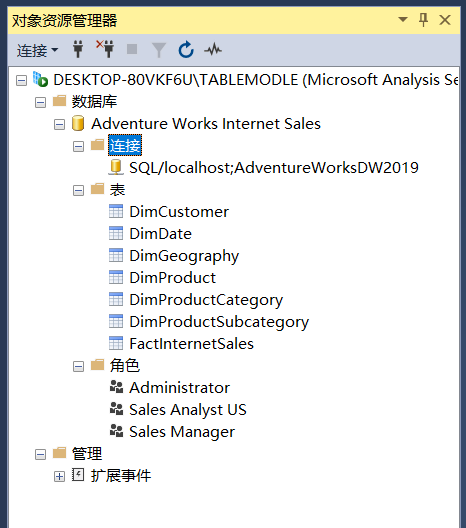This screenshot has width=466, height=528.
Task: Click the Connect Object Explorer plug icon
Action: [78, 49]
